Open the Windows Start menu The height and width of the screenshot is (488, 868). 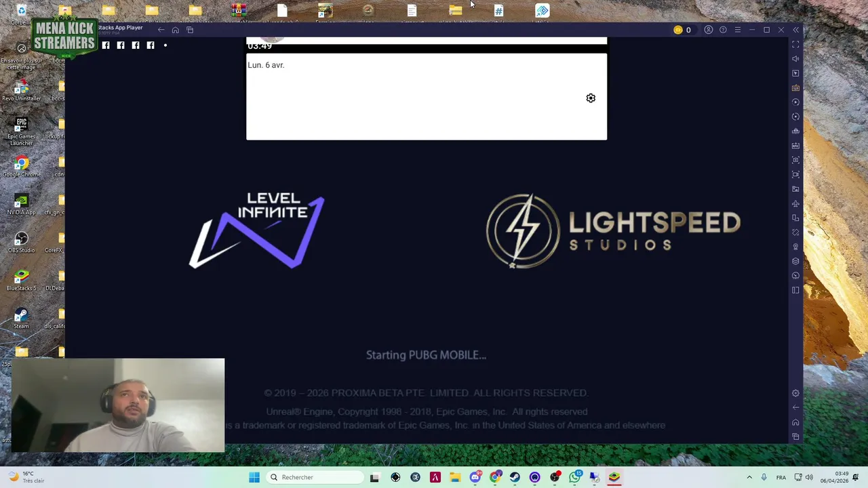tap(254, 477)
